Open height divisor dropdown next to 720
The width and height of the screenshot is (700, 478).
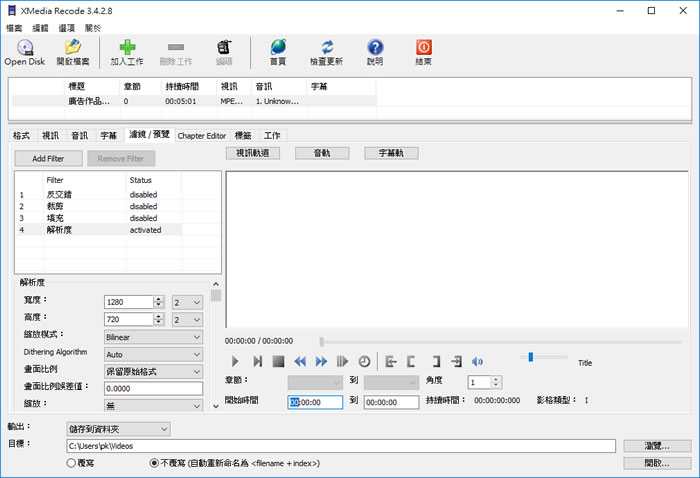pos(188,320)
